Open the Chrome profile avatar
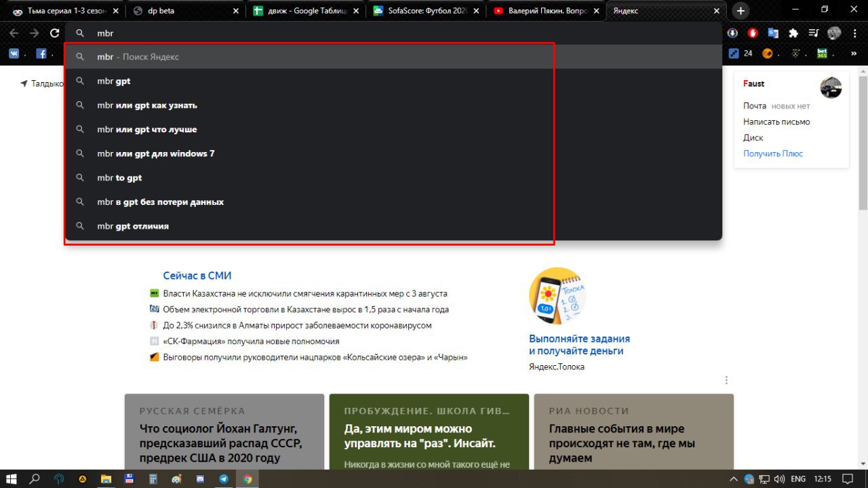The height and width of the screenshot is (488, 868). [834, 33]
